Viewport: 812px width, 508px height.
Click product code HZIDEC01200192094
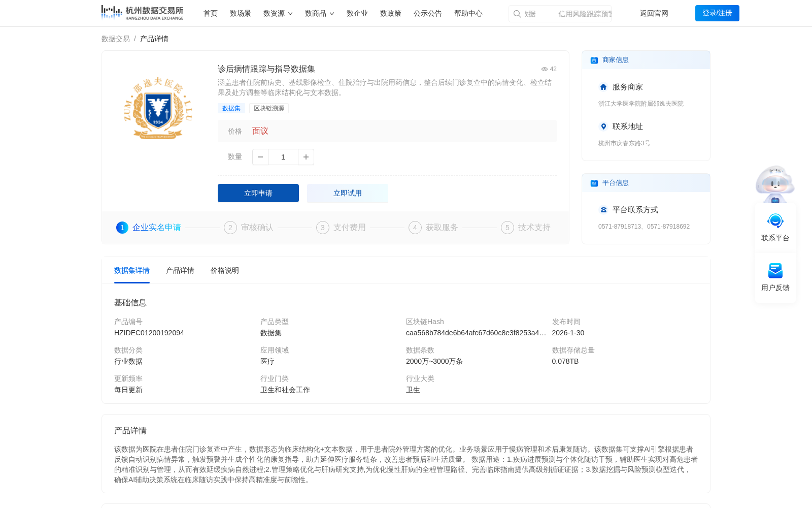click(x=149, y=333)
